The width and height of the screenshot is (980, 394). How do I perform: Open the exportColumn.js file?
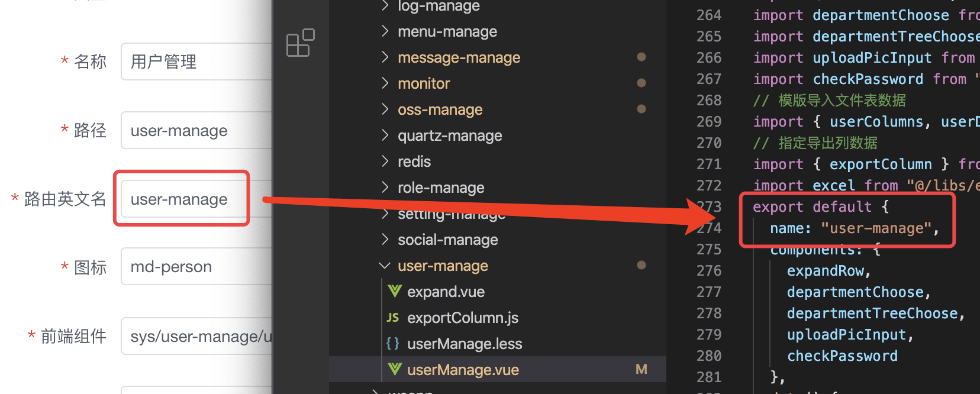point(463,318)
